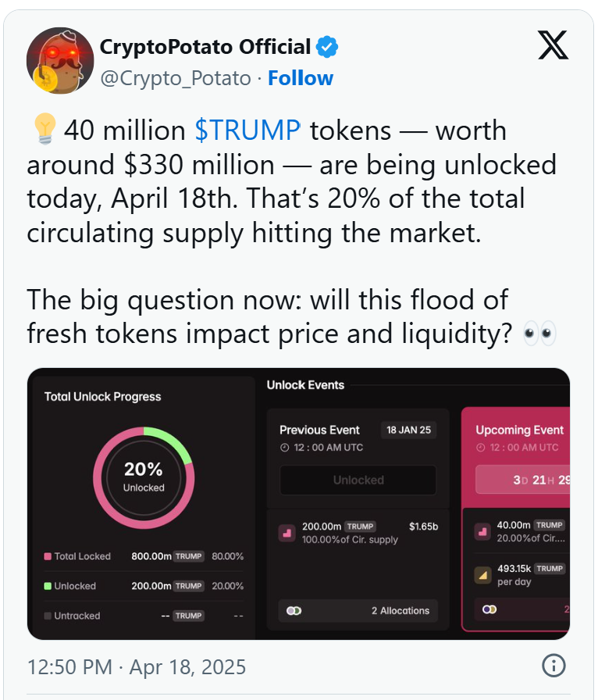The height and width of the screenshot is (700, 598).
Task: Click the 12:50 PM Apr 18 timestamp
Action: click(137, 667)
